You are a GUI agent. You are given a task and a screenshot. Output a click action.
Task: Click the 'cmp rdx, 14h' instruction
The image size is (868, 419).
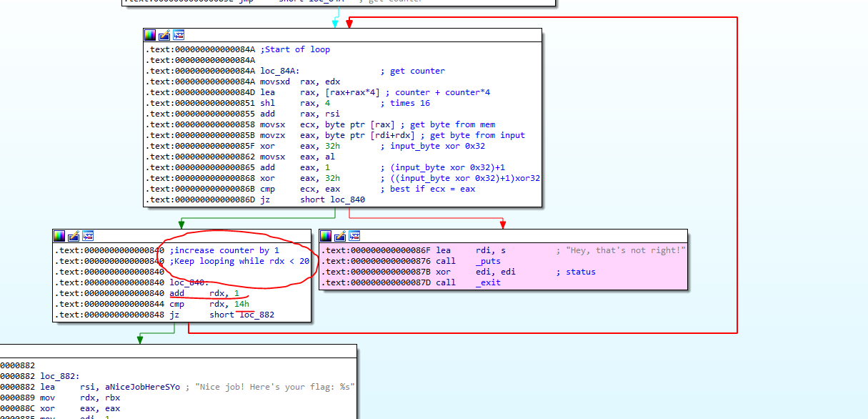(209, 304)
